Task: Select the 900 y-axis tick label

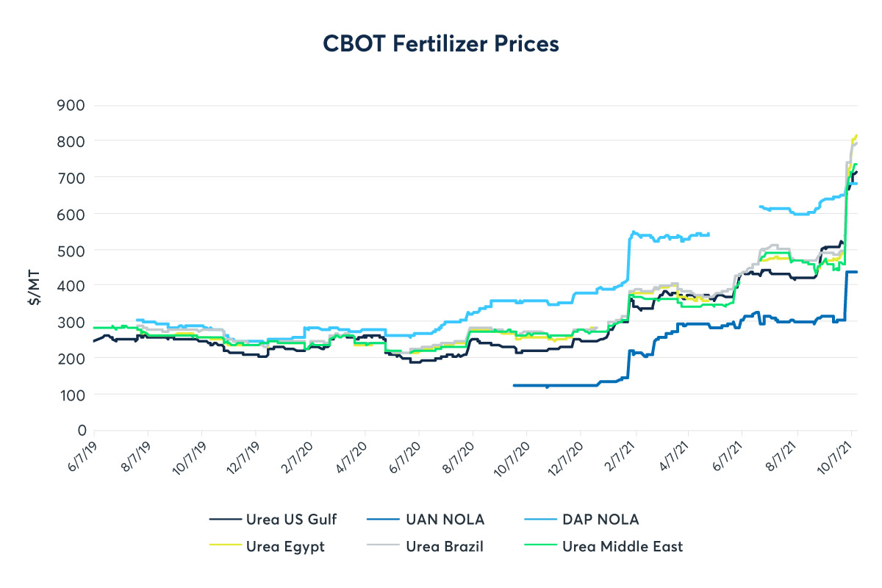Action: pyautogui.click(x=72, y=105)
